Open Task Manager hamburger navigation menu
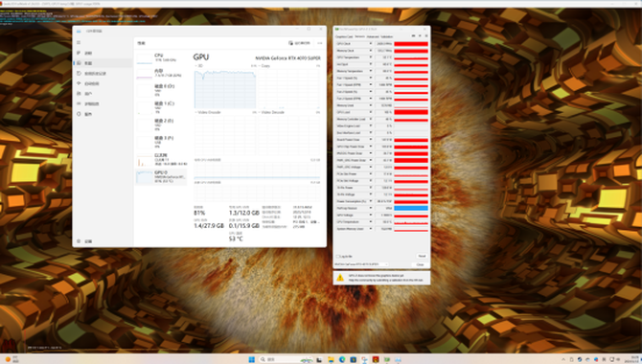The image size is (642, 364). [79, 42]
